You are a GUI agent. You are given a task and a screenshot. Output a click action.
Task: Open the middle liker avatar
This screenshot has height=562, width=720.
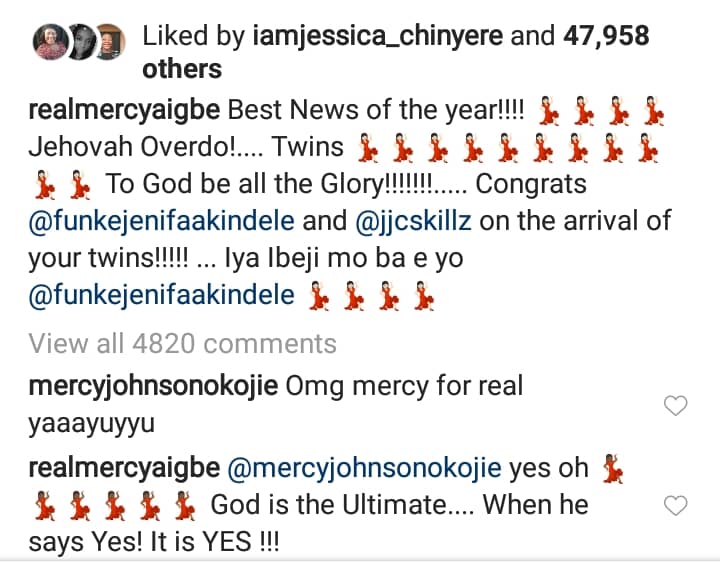(82, 42)
